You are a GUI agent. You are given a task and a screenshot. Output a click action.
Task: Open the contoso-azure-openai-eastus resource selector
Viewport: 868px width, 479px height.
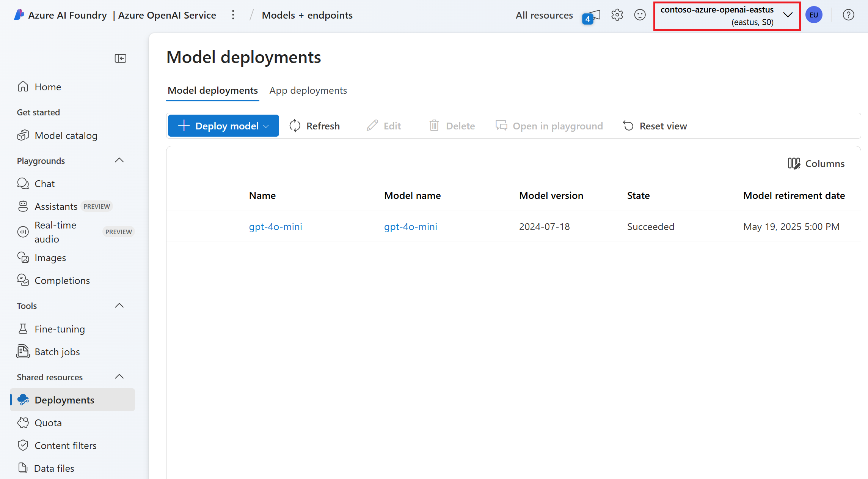point(727,16)
